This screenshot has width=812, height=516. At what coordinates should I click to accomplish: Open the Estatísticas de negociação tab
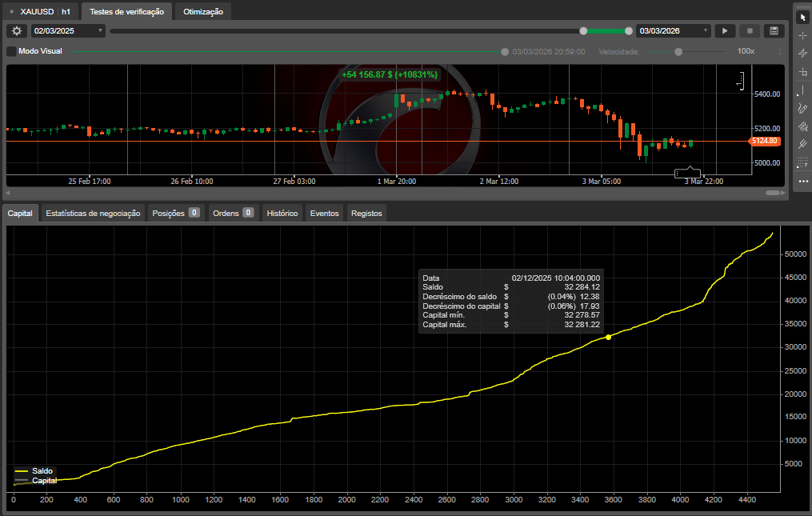click(93, 213)
